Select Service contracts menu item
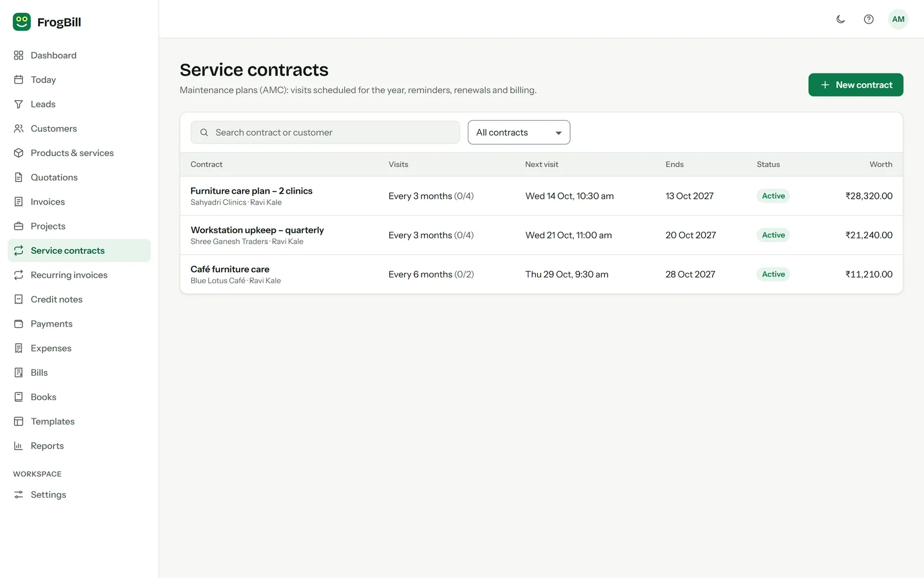Image resolution: width=924 pixels, height=578 pixels. click(x=79, y=250)
